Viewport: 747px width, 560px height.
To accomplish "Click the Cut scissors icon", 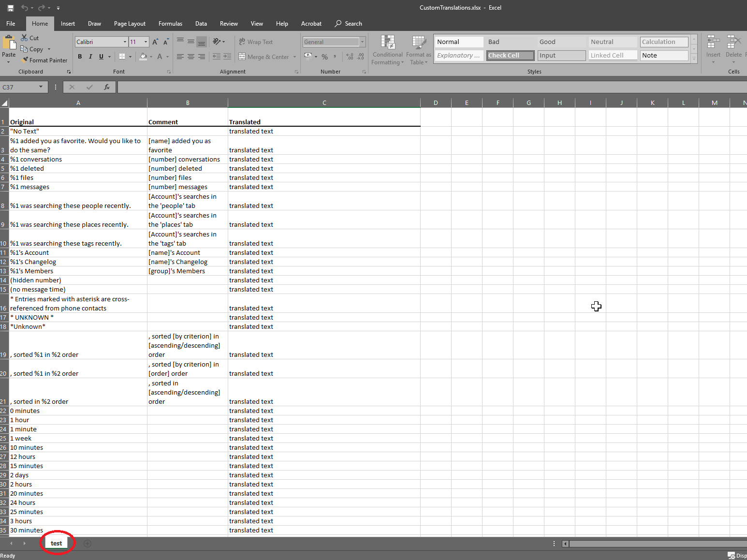I will coord(24,38).
